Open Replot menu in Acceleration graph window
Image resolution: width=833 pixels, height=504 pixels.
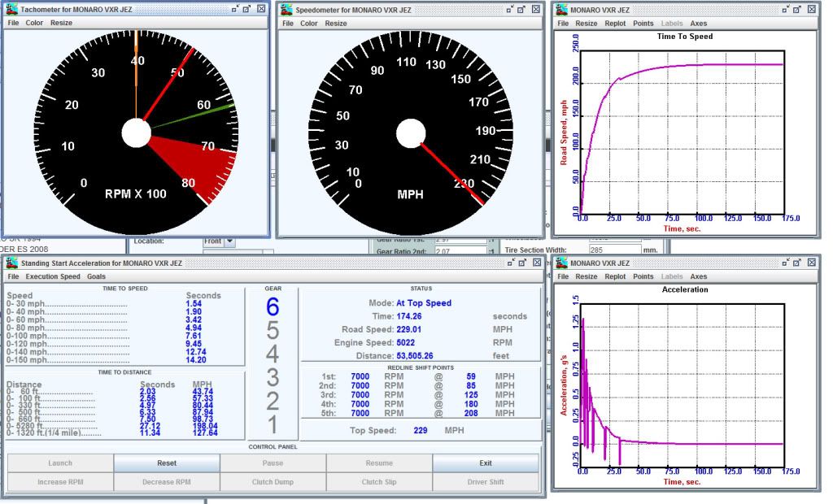click(x=615, y=276)
